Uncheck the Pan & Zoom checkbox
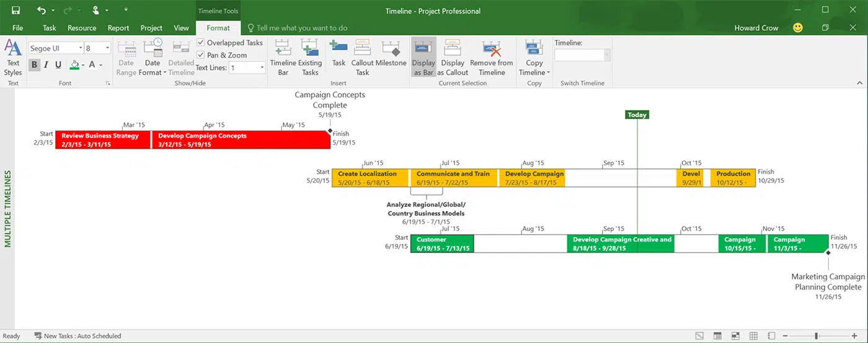Screen dimensions: 868x343 point(201,55)
